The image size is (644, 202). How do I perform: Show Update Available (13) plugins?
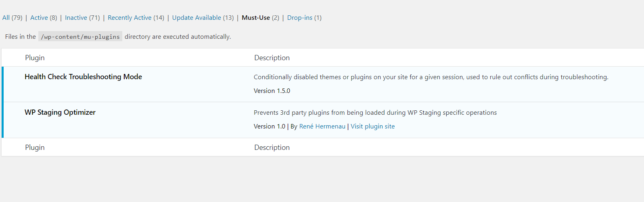coord(203,18)
